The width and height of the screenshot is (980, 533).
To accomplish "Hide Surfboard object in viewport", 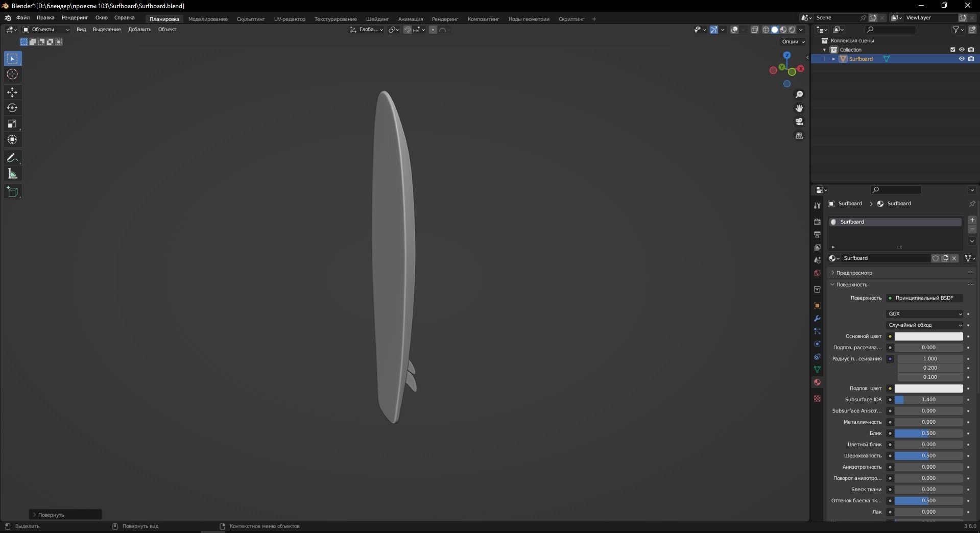I will (x=962, y=59).
